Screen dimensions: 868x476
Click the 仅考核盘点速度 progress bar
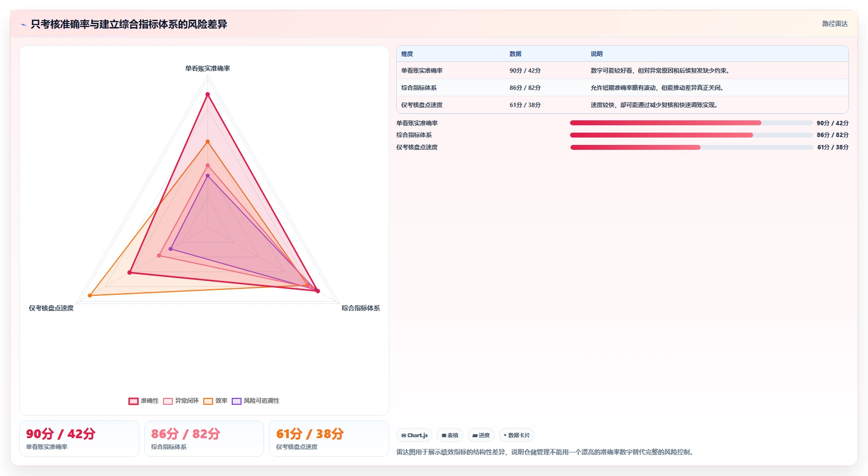coord(691,147)
